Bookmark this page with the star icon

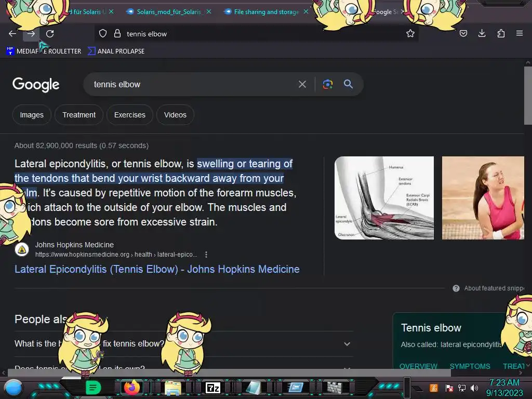410,34
